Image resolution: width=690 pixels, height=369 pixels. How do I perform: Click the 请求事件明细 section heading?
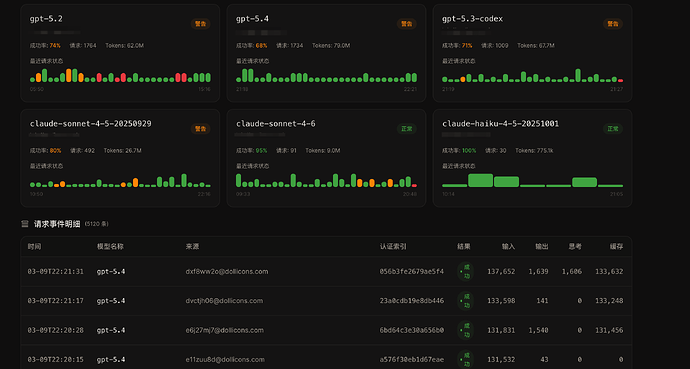[57, 224]
